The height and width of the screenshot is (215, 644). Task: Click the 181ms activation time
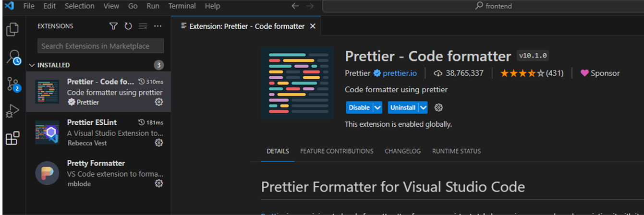pyautogui.click(x=151, y=122)
